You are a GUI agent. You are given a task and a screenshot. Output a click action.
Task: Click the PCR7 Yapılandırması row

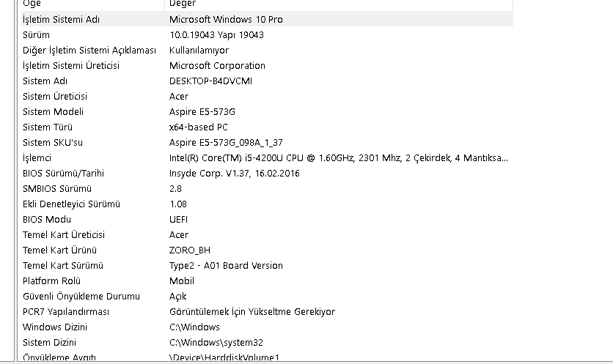tap(267, 312)
